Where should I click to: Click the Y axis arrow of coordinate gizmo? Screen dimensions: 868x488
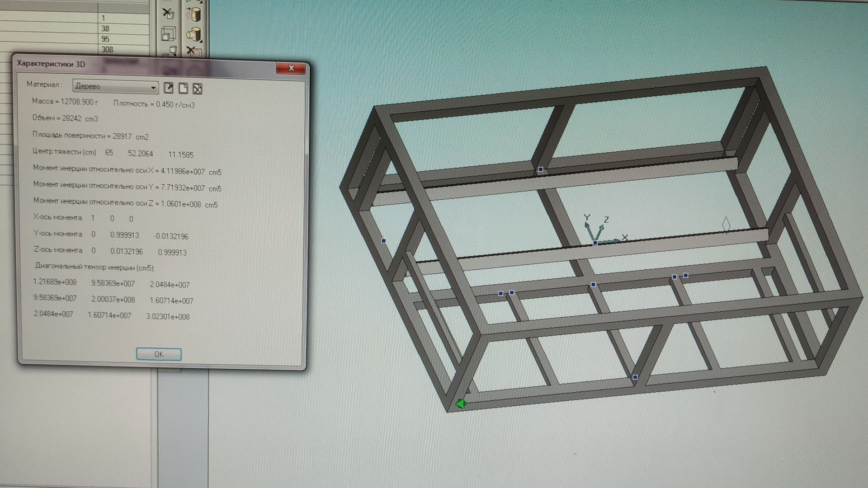tap(588, 225)
